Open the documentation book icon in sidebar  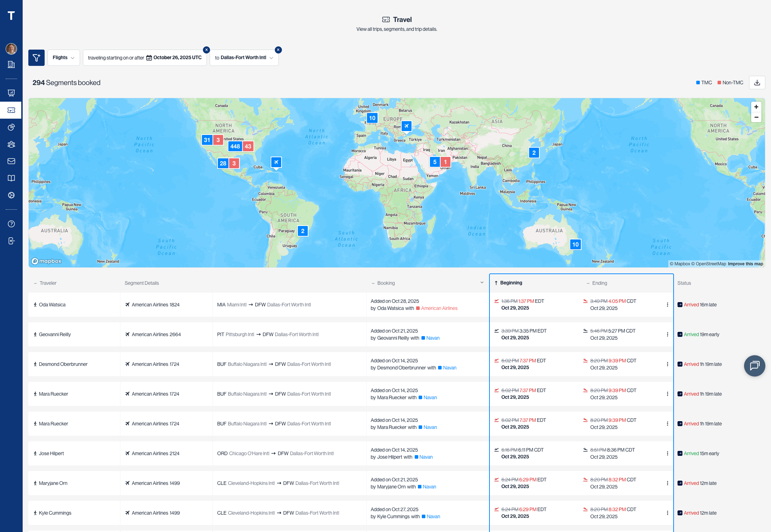(x=11, y=178)
